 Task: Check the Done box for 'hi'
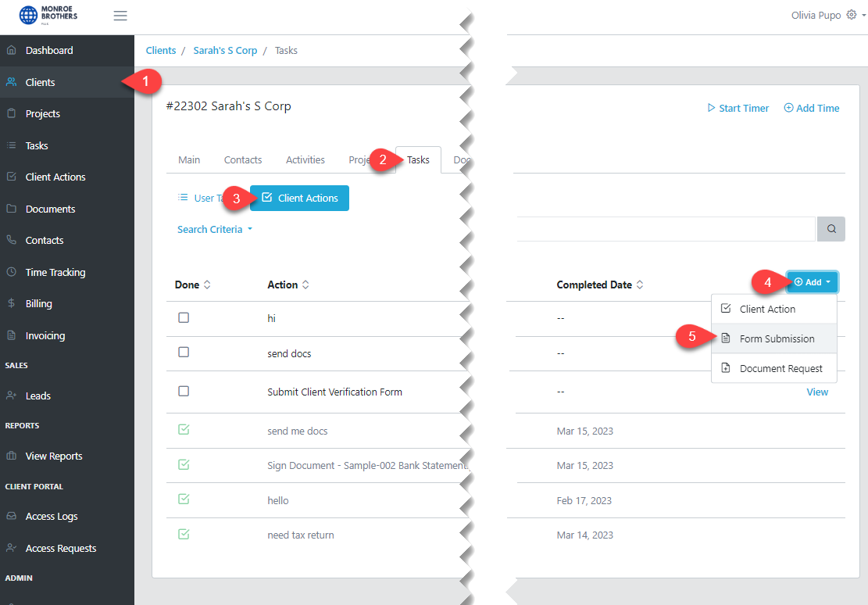point(183,317)
